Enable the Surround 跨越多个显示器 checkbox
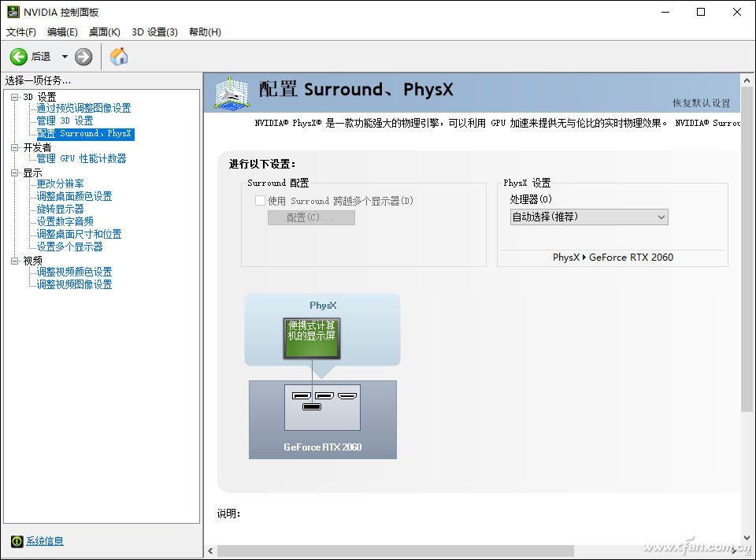The width and height of the screenshot is (756, 560). 260,200
